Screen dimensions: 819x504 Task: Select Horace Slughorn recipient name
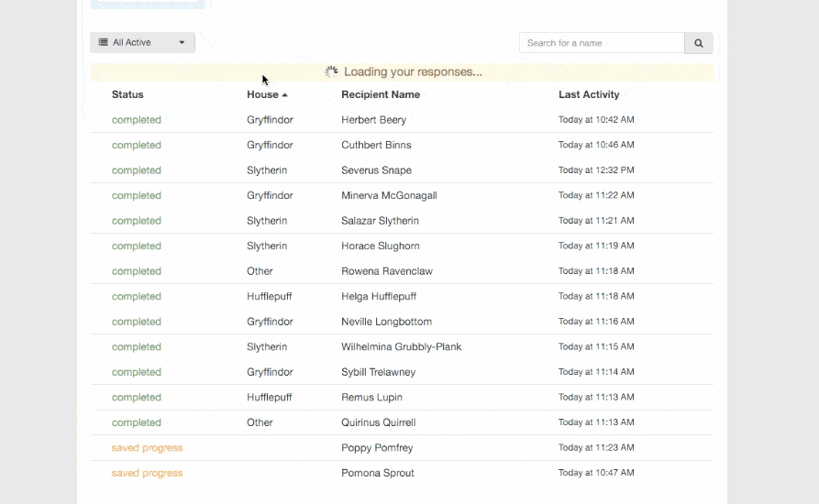tap(381, 246)
